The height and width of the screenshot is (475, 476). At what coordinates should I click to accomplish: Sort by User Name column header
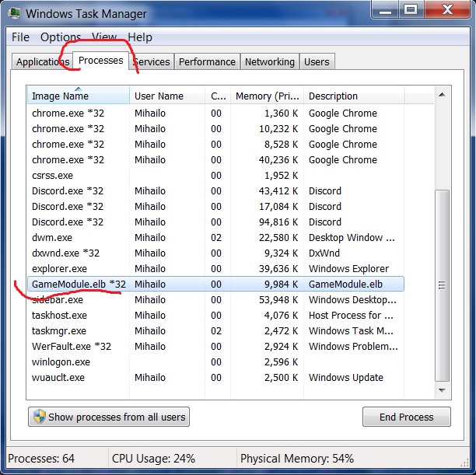[167, 96]
